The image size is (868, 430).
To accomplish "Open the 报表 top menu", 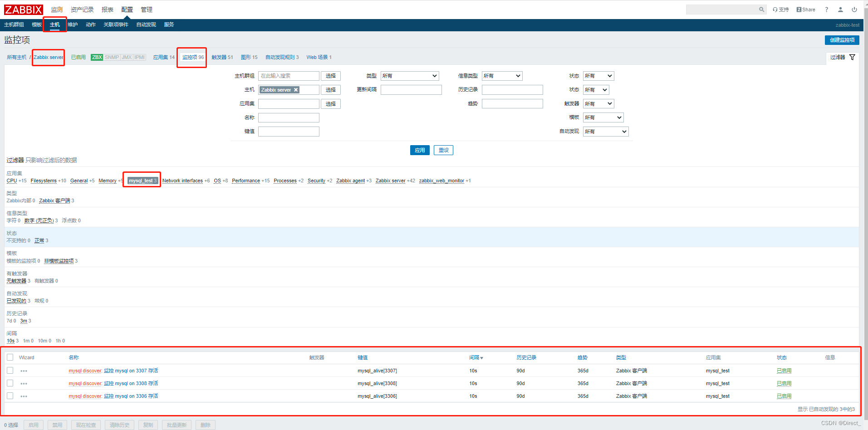I will click(108, 10).
